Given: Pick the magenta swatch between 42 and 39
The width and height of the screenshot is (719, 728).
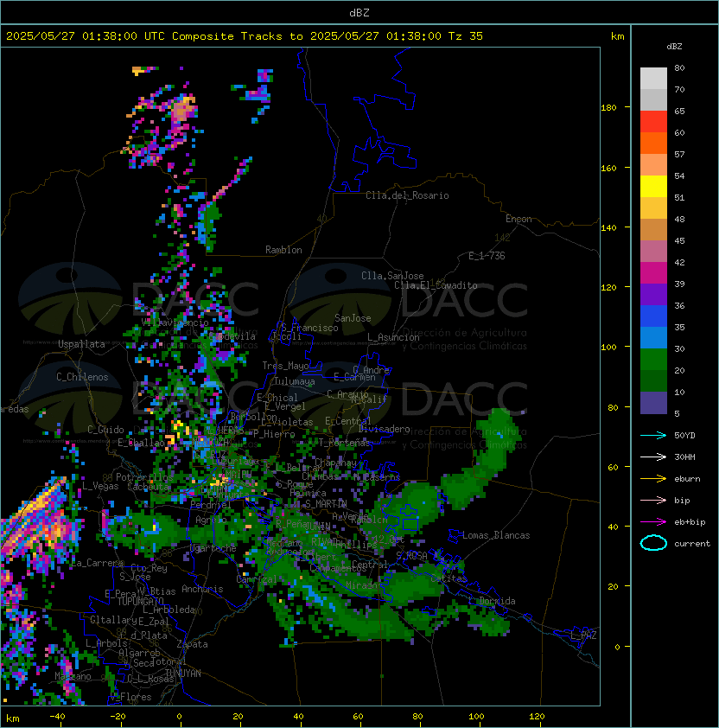Looking at the screenshot, I should coord(653,273).
